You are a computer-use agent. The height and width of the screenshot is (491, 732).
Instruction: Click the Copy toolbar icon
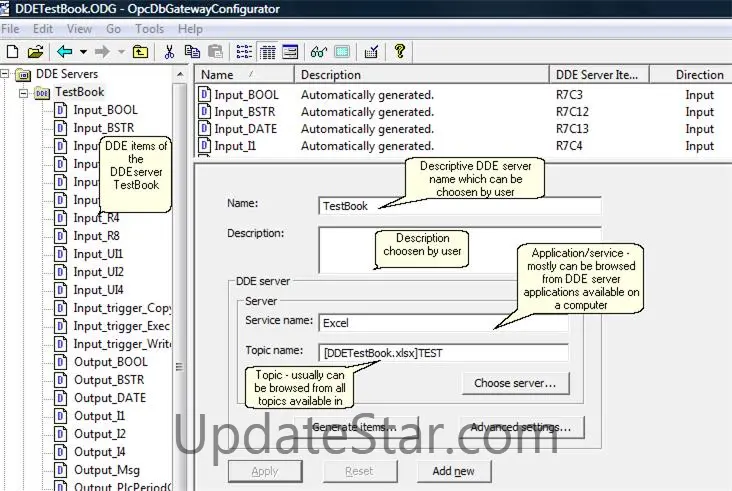(192, 52)
